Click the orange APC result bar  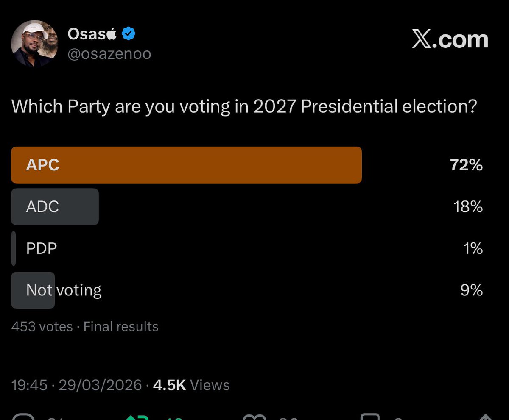pos(186,165)
